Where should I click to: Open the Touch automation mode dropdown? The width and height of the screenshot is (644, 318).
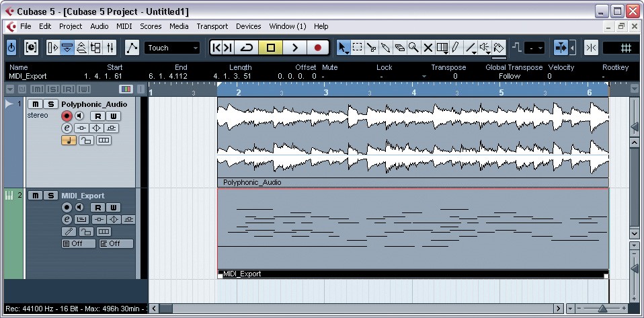[x=172, y=48]
